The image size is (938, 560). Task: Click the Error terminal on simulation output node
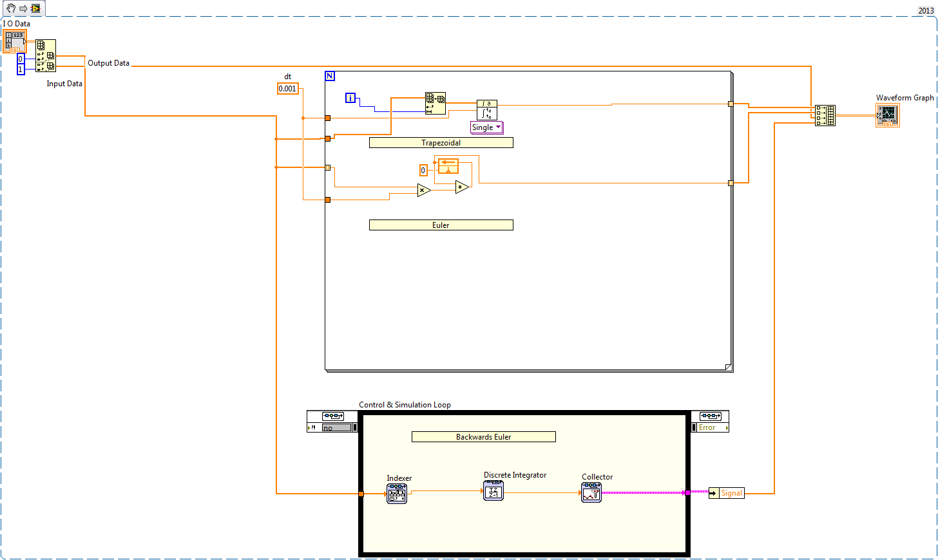click(710, 427)
